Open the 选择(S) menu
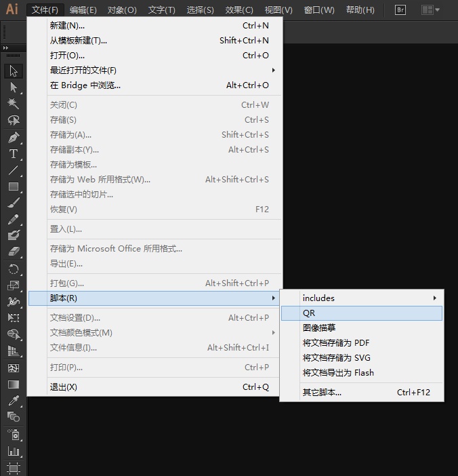The width and height of the screenshot is (458, 476). pos(200,10)
